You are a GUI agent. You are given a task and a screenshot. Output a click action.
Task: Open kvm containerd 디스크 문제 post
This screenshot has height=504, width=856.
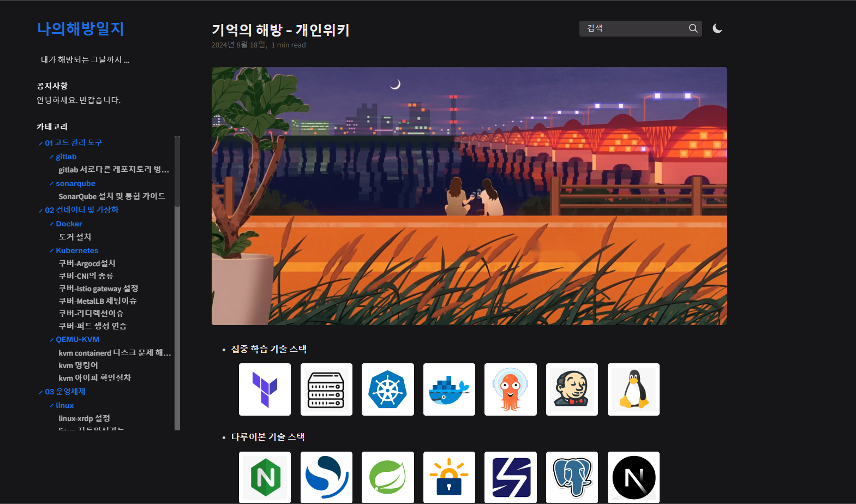coord(115,353)
